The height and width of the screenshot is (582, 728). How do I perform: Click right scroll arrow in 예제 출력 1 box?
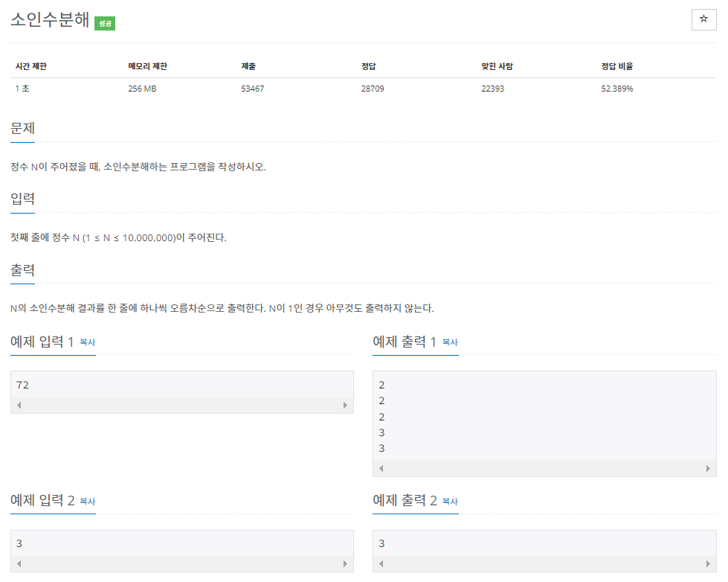(x=708, y=469)
